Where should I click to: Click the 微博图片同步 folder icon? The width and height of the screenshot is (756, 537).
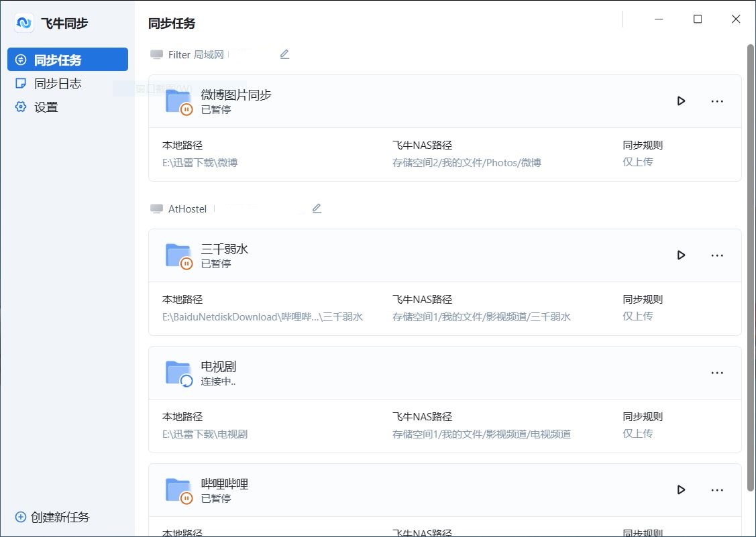[178, 102]
